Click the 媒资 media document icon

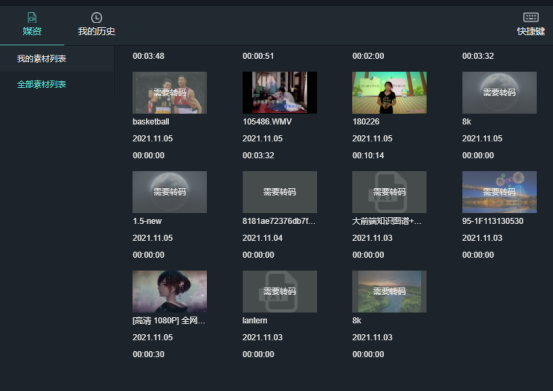pos(32,17)
